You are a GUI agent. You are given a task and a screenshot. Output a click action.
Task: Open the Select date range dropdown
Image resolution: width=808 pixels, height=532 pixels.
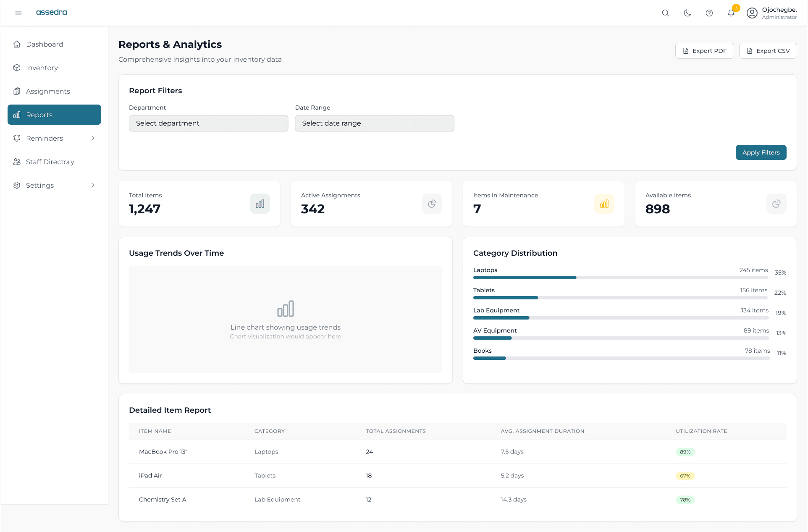pyautogui.click(x=375, y=123)
